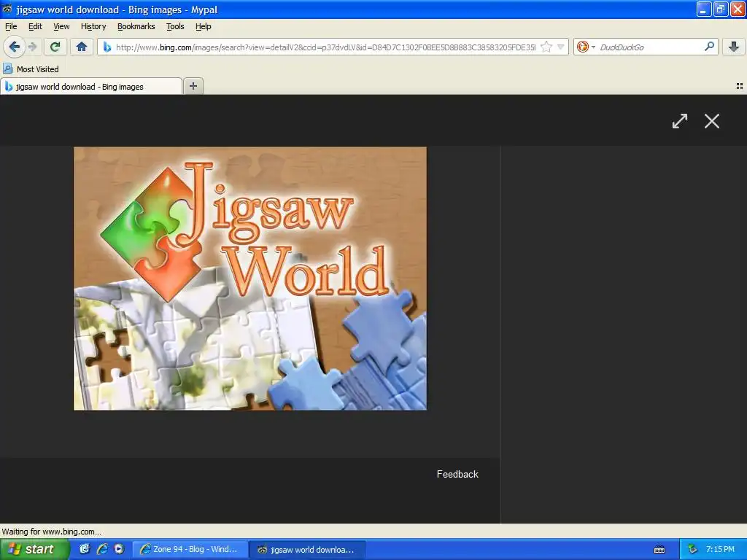
Task: Click the keyboard icon in the taskbar
Action: coord(659,550)
